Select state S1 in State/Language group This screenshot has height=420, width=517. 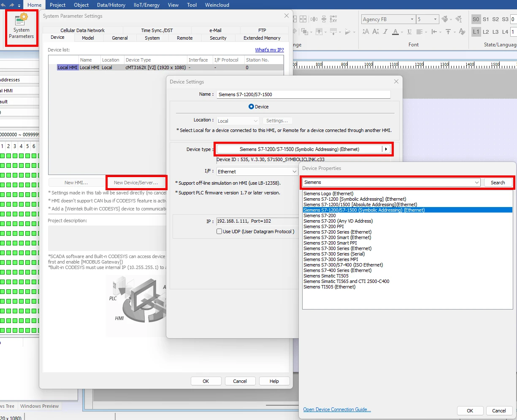486,19
